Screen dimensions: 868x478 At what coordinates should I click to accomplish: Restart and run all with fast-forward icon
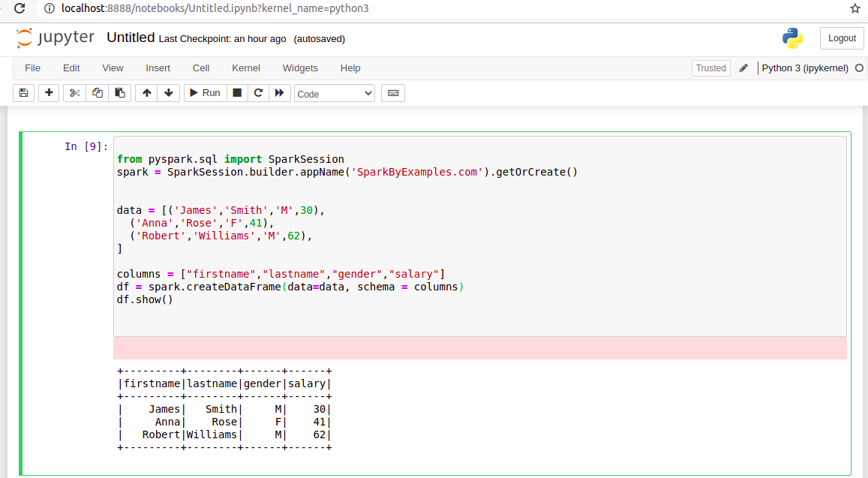pos(279,92)
